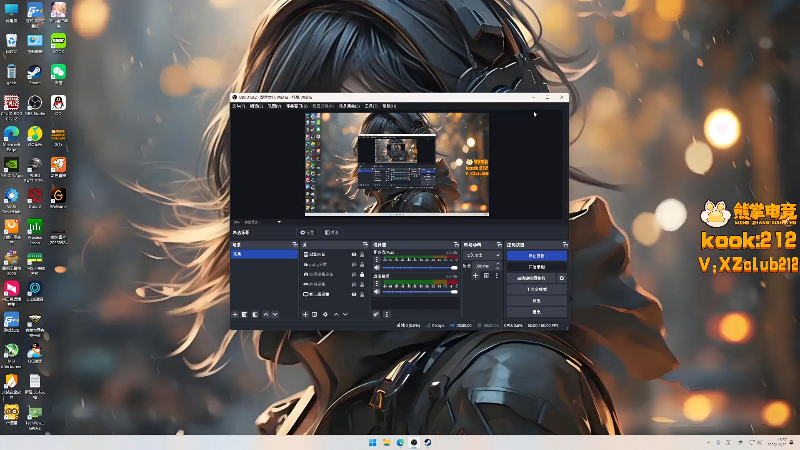Open Advanced Audio Properties gear
800x450 pixels.
pyautogui.click(x=376, y=315)
